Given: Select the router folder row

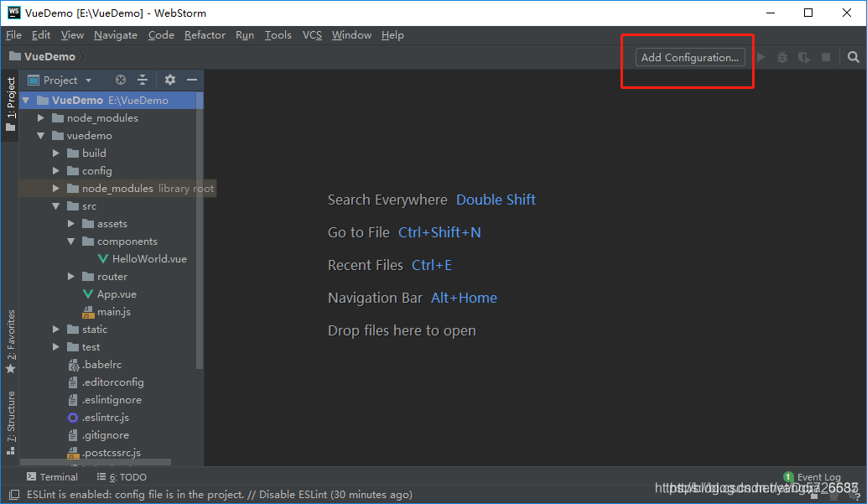Looking at the screenshot, I should click(x=112, y=277).
